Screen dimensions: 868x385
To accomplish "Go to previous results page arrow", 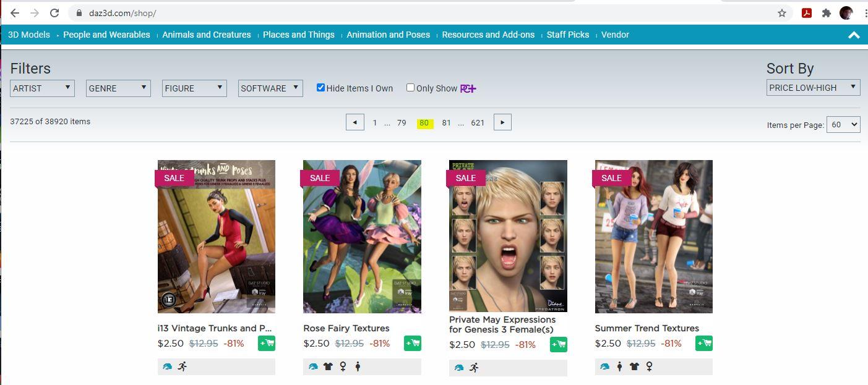I will [355, 122].
